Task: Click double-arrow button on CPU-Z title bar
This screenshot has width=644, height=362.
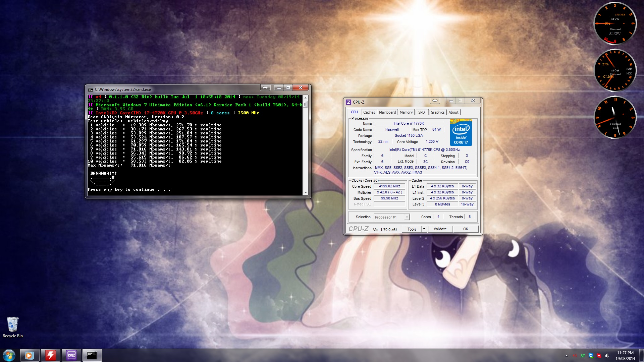Action: coord(435,101)
